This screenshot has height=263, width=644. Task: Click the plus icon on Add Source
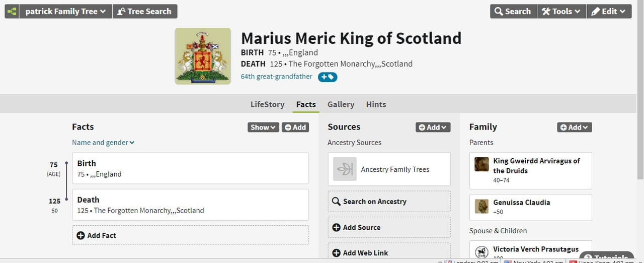coord(336,228)
